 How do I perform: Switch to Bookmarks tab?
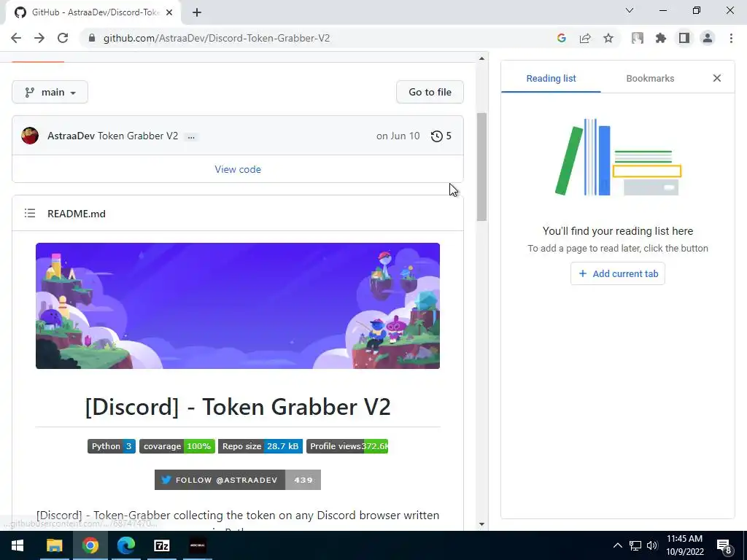[x=650, y=79]
